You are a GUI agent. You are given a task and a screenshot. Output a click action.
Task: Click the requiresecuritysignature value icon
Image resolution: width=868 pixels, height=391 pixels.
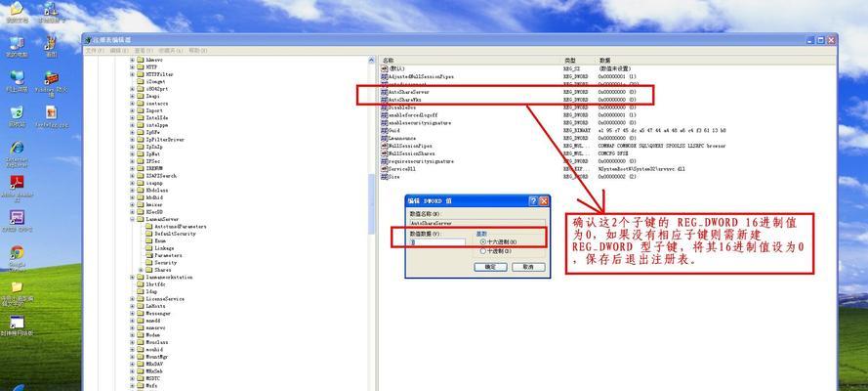click(x=385, y=161)
